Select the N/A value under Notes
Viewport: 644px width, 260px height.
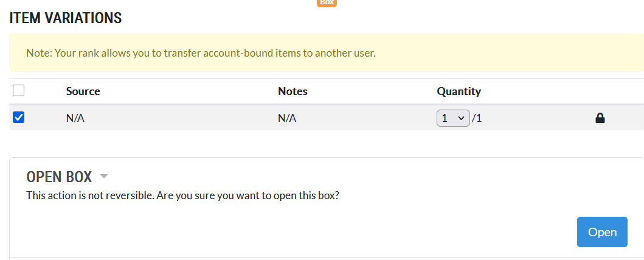287,118
